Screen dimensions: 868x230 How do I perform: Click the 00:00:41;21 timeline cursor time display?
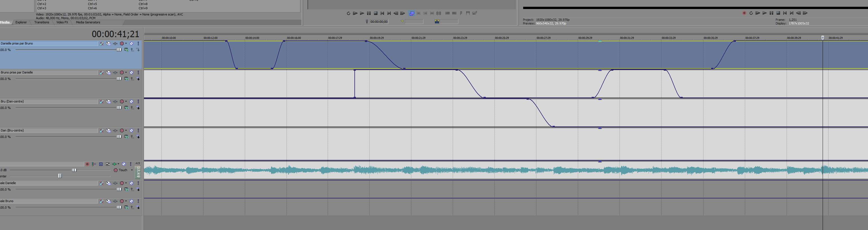tap(116, 34)
